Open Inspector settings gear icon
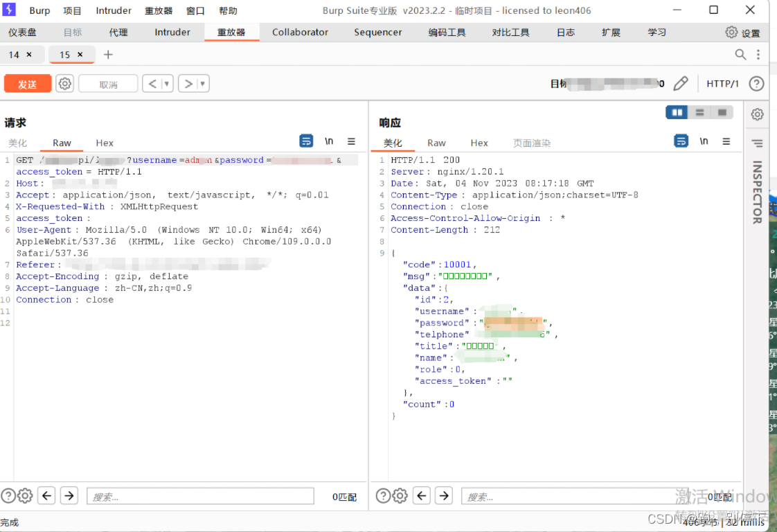The image size is (777, 532). [x=757, y=114]
